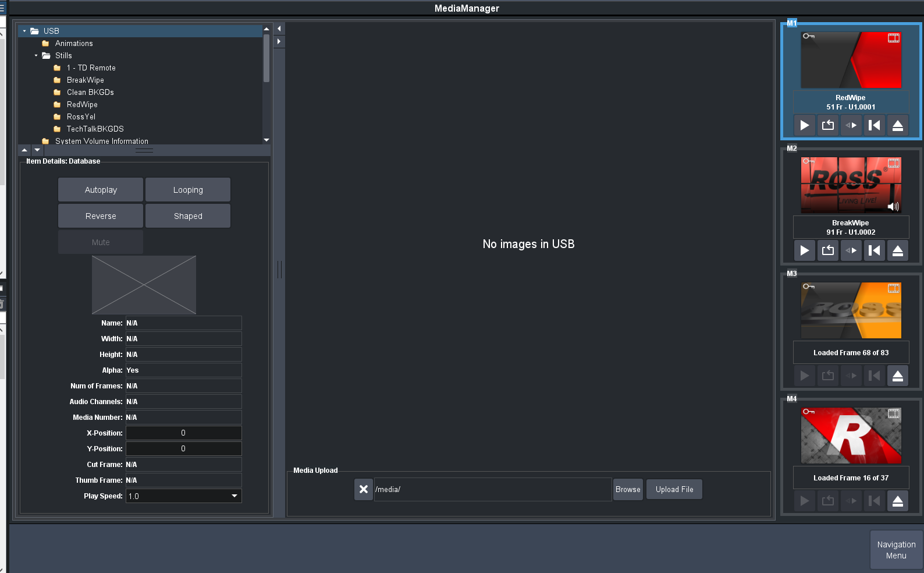Rewind M2 BreakWipe to first frame
Screen dimensions: 924x573
click(x=875, y=250)
